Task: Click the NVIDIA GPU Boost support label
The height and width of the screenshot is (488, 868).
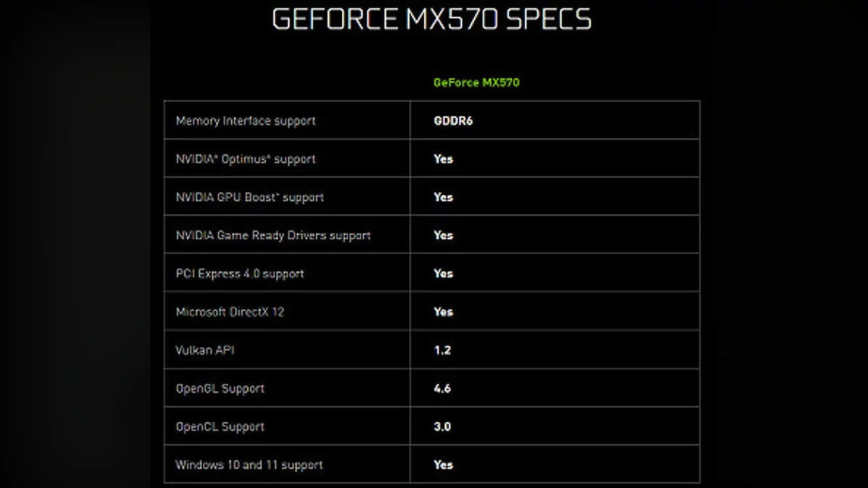Action: click(250, 197)
